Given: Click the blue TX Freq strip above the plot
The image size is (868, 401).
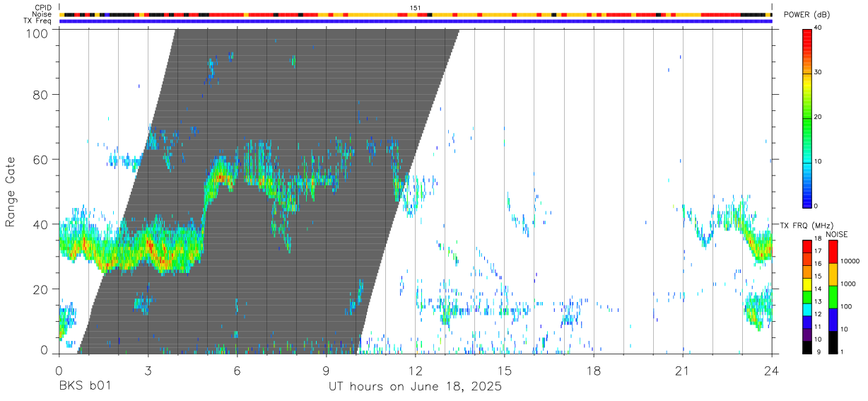Looking at the screenshot, I should tap(415, 21).
